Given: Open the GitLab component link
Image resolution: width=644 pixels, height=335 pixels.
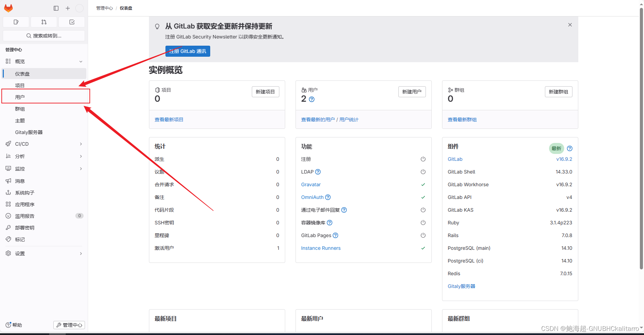Looking at the screenshot, I should 455,159.
